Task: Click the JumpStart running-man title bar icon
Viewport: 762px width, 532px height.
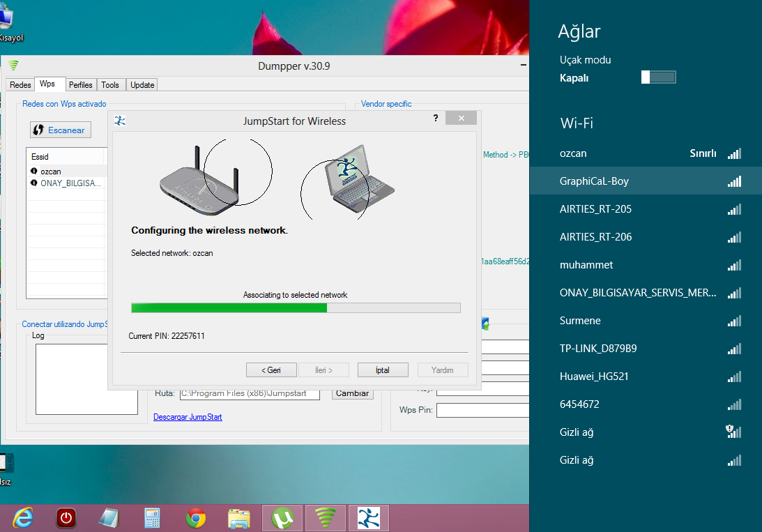Action: pos(120,121)
